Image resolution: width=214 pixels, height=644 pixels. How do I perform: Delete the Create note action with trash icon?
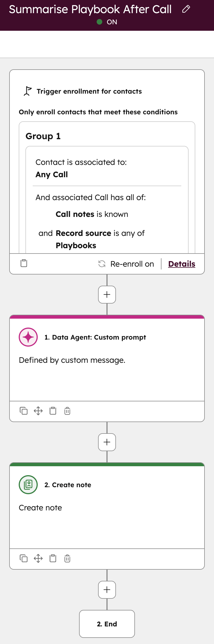click(x=67, y=558)
